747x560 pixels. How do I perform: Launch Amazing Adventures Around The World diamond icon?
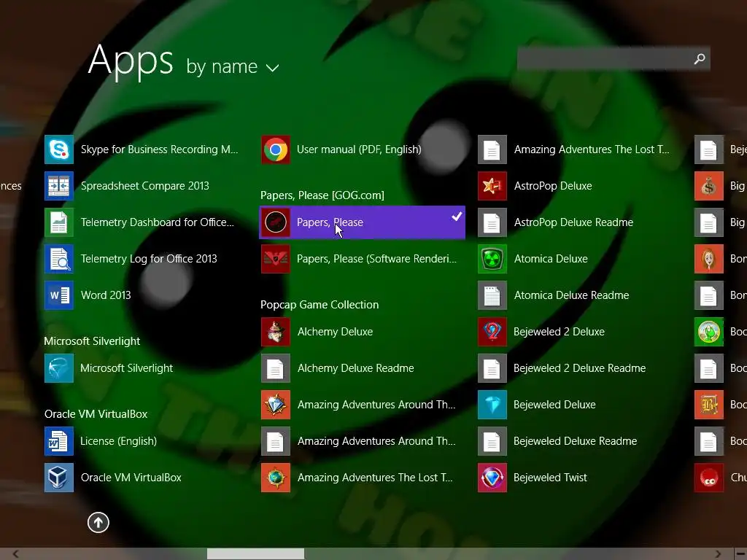(275, 405)
